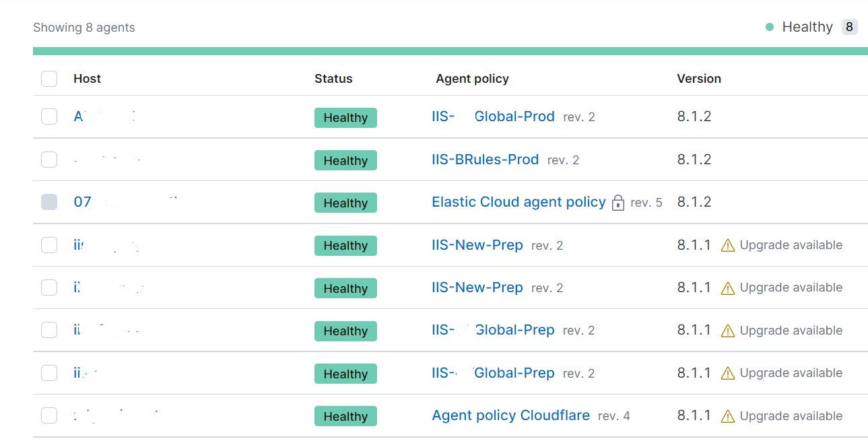
Task: Toggle the select-all checkbox in the header
Action: tap(49, 79)
